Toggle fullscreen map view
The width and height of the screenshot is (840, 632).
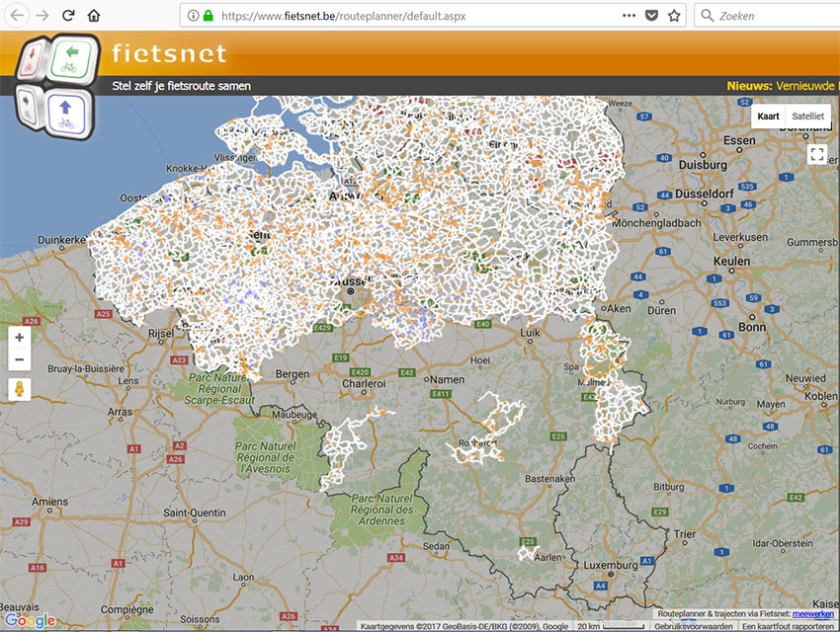point(817,155)
